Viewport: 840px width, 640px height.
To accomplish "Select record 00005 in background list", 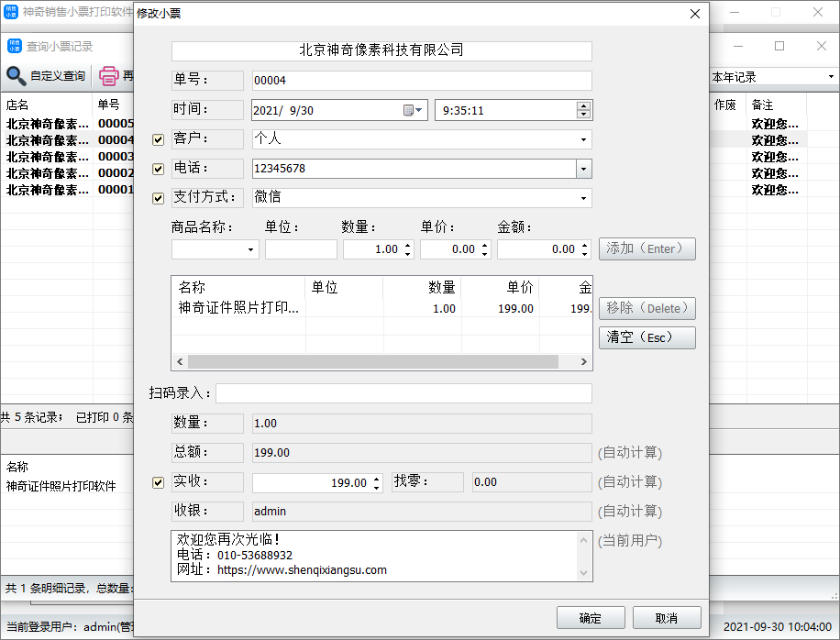I will [67, 124].
